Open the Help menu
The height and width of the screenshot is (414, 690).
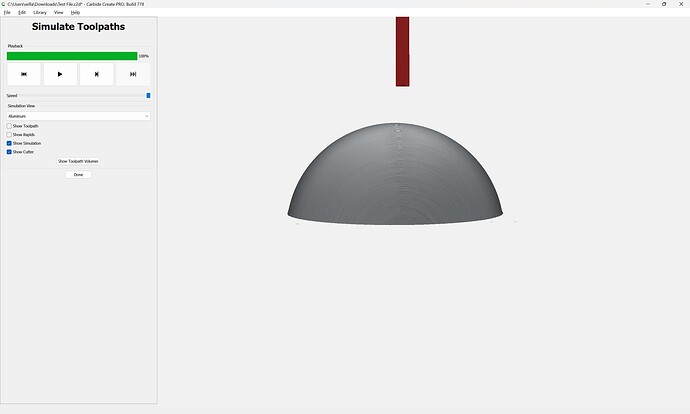(75, 13)
